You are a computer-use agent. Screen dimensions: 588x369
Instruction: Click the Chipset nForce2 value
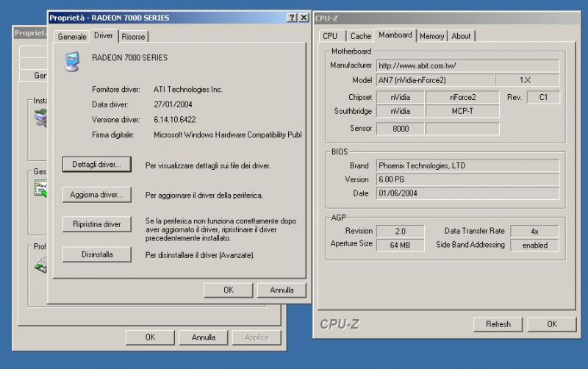pos(462,97)
